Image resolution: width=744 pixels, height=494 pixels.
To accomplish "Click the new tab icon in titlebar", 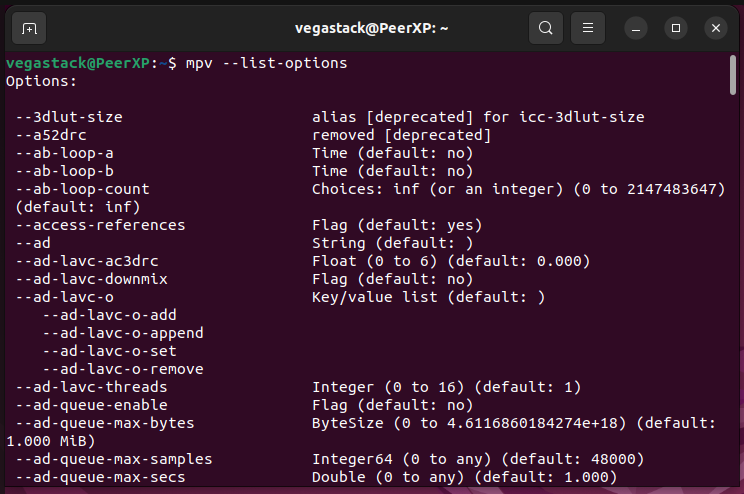I will pos(29,28).
